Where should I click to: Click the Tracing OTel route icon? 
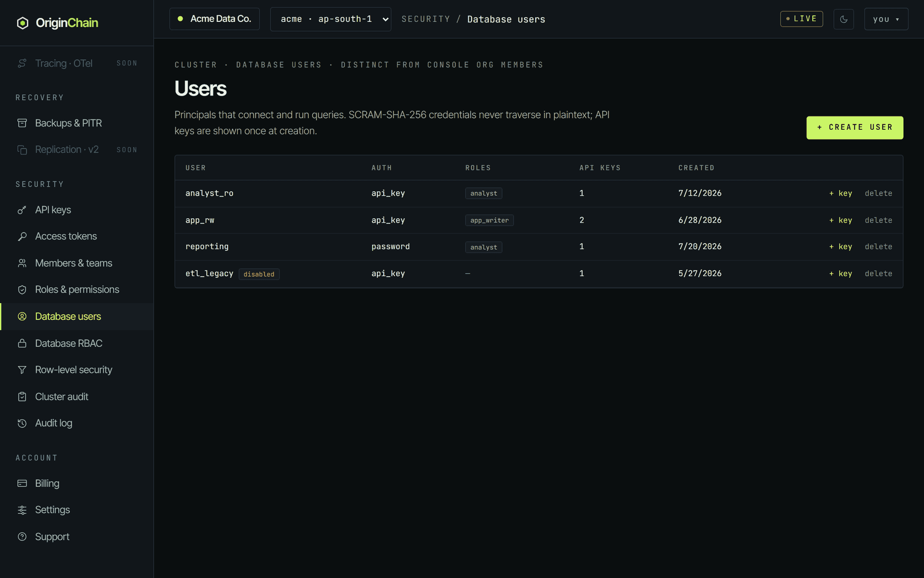(22, 63)
